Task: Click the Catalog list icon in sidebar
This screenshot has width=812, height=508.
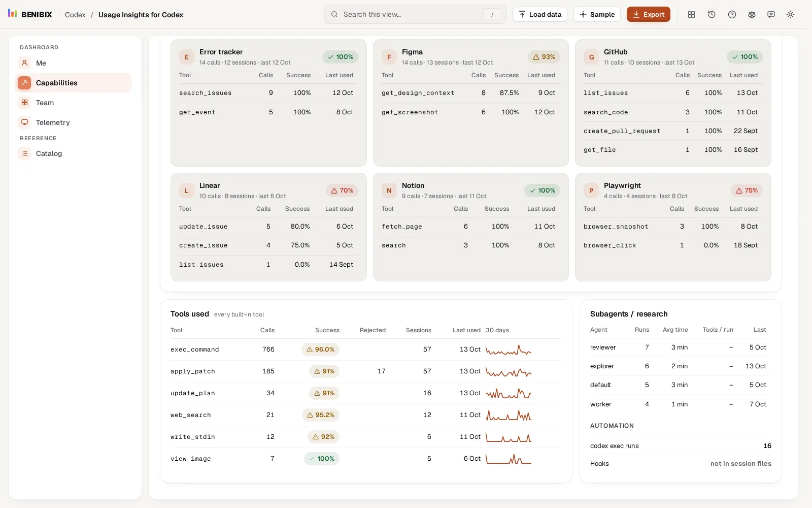Action: 24,153
